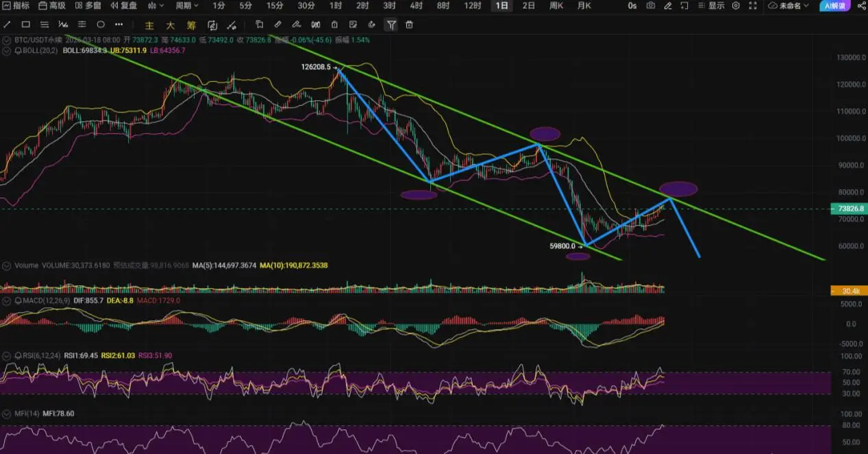Click the 73826.8 current price label

849,208
